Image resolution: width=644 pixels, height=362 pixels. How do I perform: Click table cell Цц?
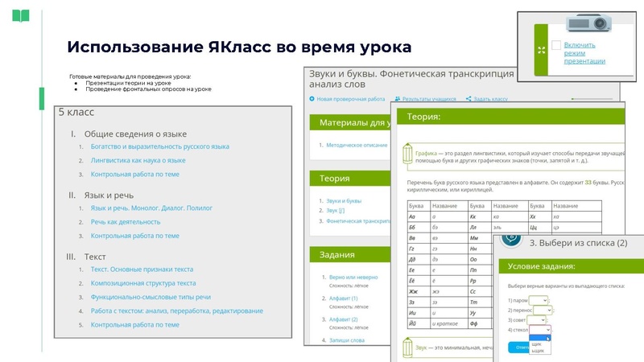[539, 228]
